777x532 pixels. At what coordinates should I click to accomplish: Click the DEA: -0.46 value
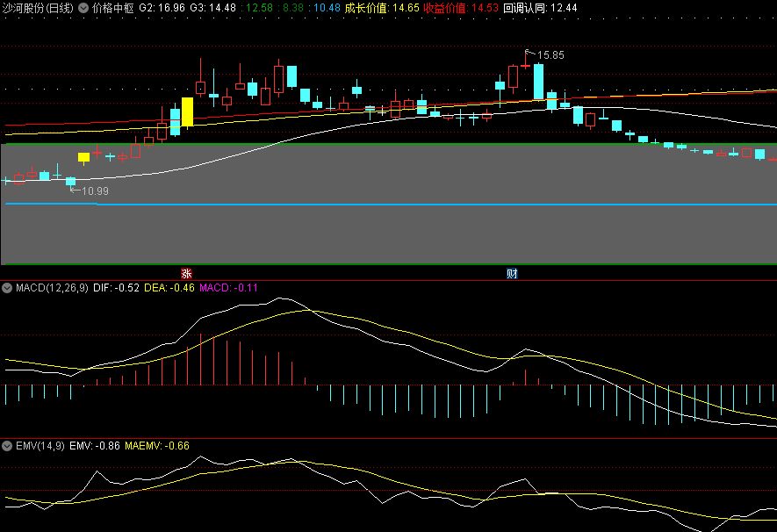coord(169,288)
